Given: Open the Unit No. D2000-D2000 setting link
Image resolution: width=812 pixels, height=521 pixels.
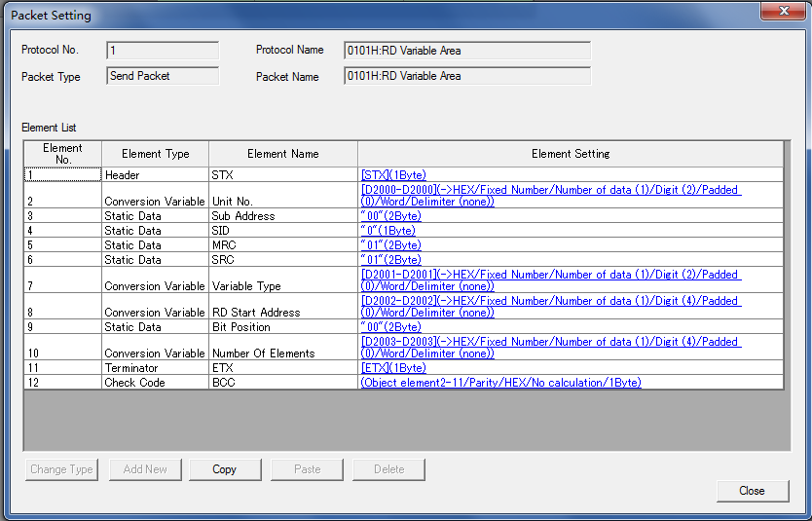Looking at the screenshot, I should point(550,190).
